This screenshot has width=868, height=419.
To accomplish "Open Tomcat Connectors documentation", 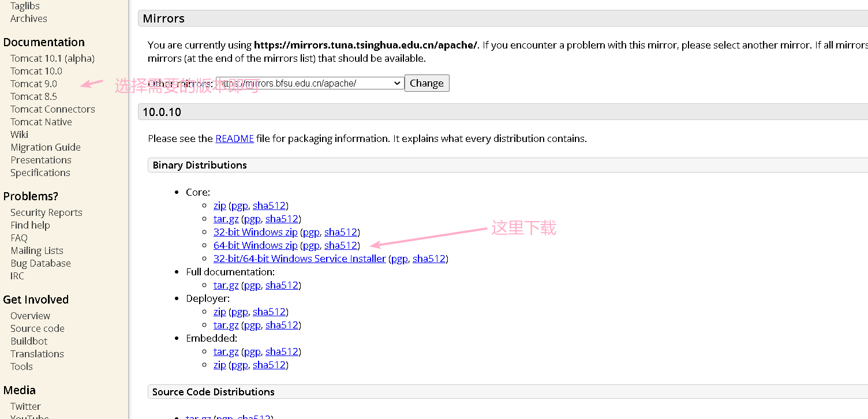I will 53,109.
